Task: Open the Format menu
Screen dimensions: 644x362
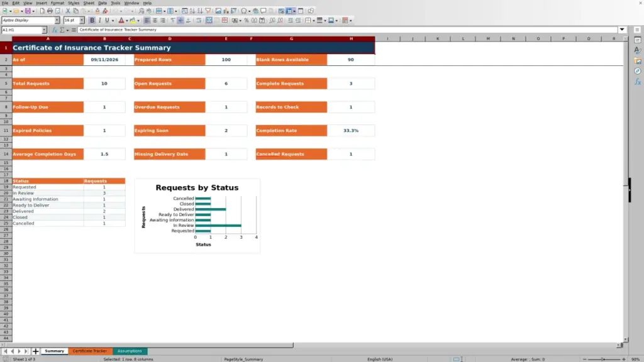Action: coord(57,3)
